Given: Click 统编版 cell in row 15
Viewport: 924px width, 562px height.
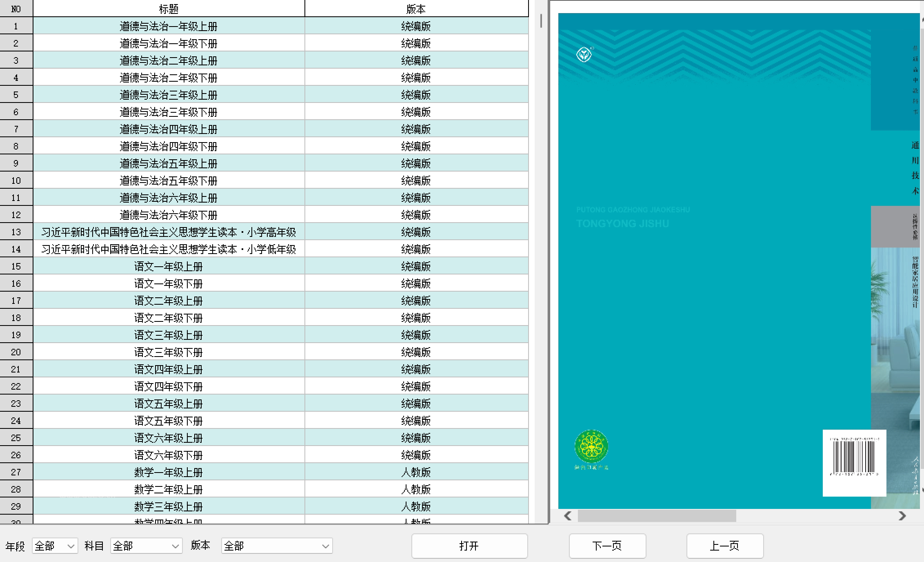Looking at the screenshot, I should pos(417,266).
